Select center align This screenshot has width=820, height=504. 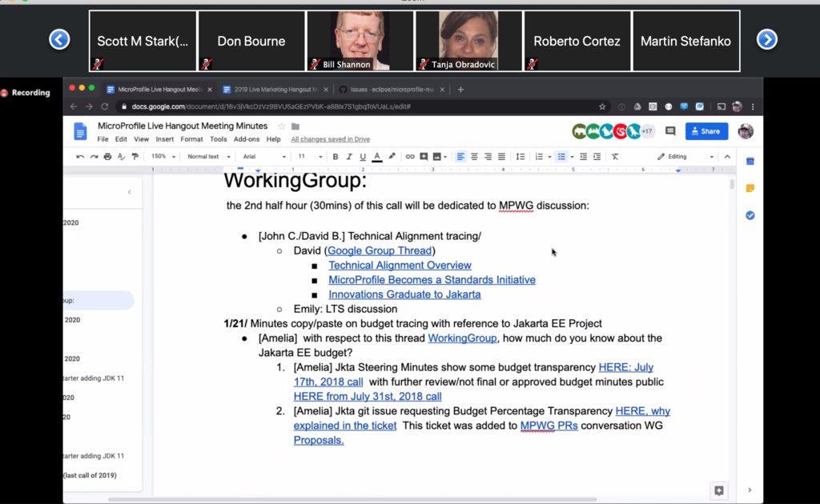(x=474, y=157)
